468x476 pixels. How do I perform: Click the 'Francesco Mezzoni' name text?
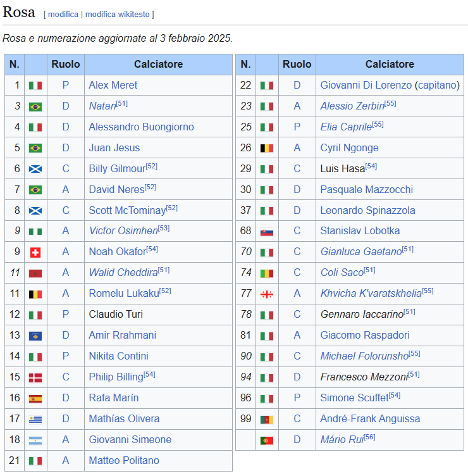pyautogui.click(x=364, y=377)
